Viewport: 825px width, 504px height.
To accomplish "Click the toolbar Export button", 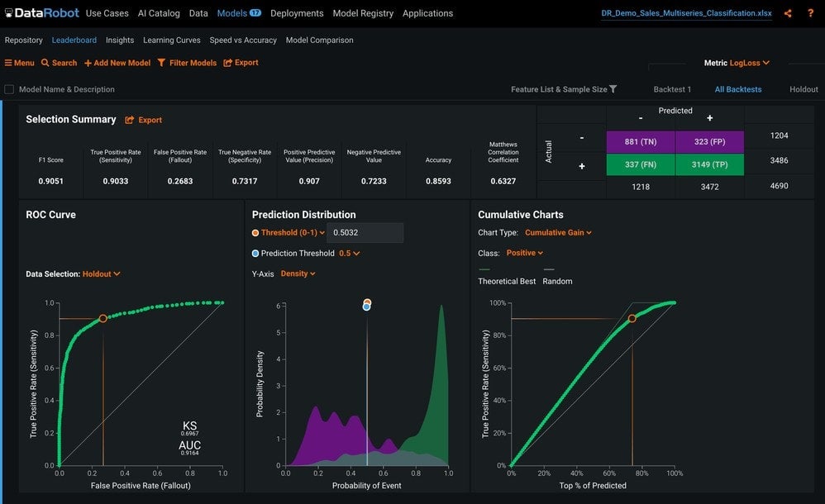I will tap(241, 63).
